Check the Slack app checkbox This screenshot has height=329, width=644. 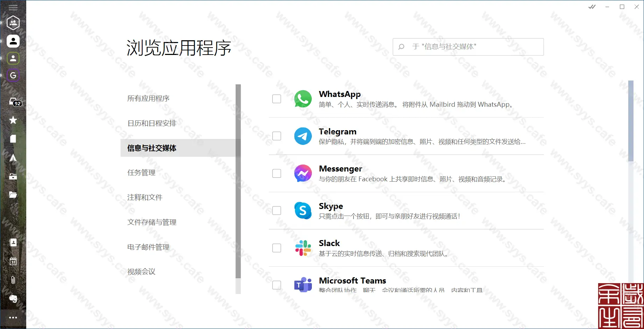pyautogui.click(x=276, y=248)
